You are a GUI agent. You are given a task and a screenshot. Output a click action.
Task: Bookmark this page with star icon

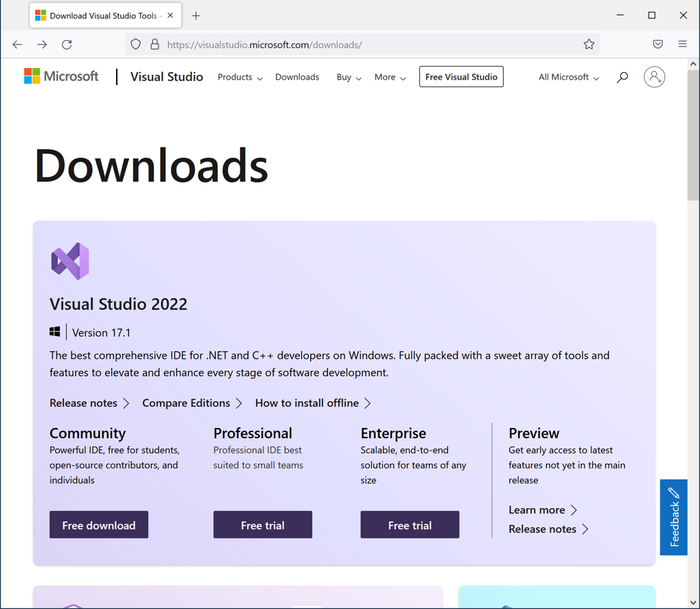point(589,44)
